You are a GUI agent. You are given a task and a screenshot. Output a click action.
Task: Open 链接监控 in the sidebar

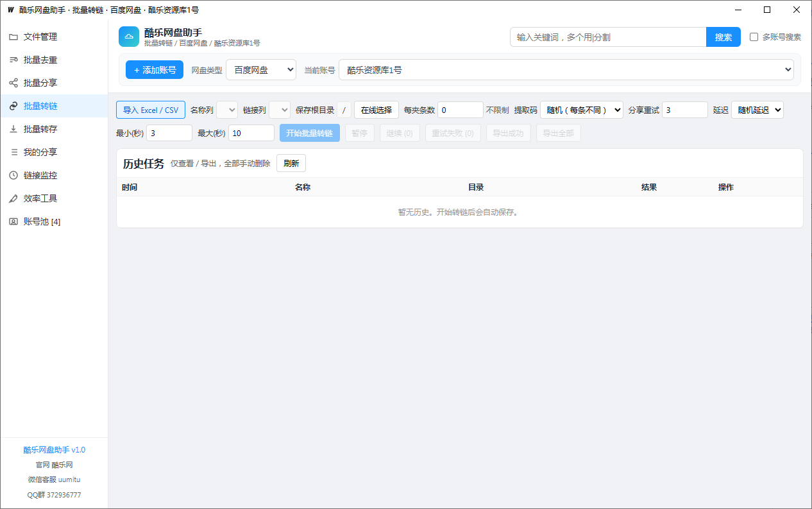[54, 175]
